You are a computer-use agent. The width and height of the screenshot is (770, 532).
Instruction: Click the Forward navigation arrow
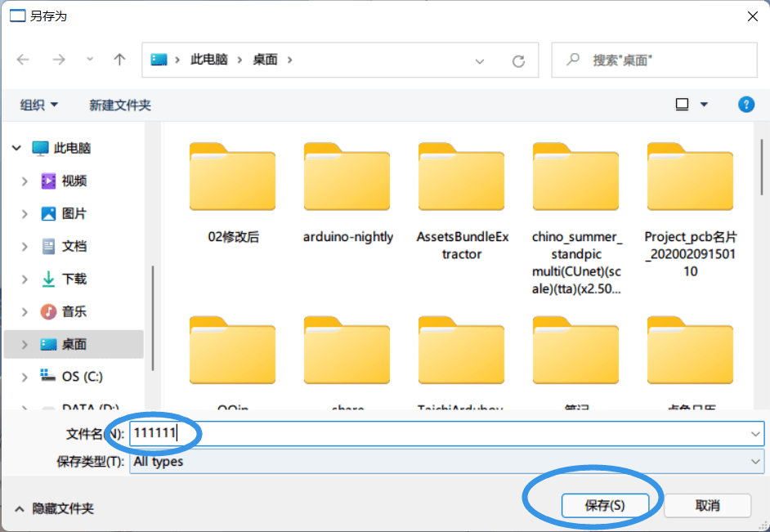[x=58, y=60]
